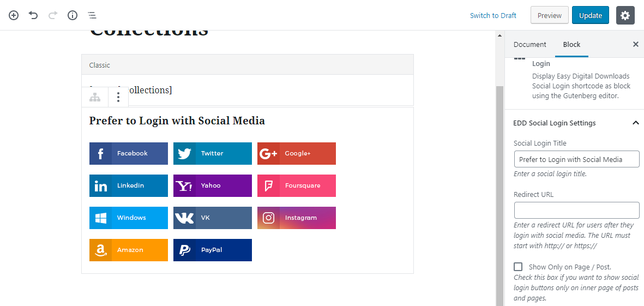Click the Redirect URL input field
Image resolution: width=644 pixels, height=306 pixels.
click(x=576, y=210)
